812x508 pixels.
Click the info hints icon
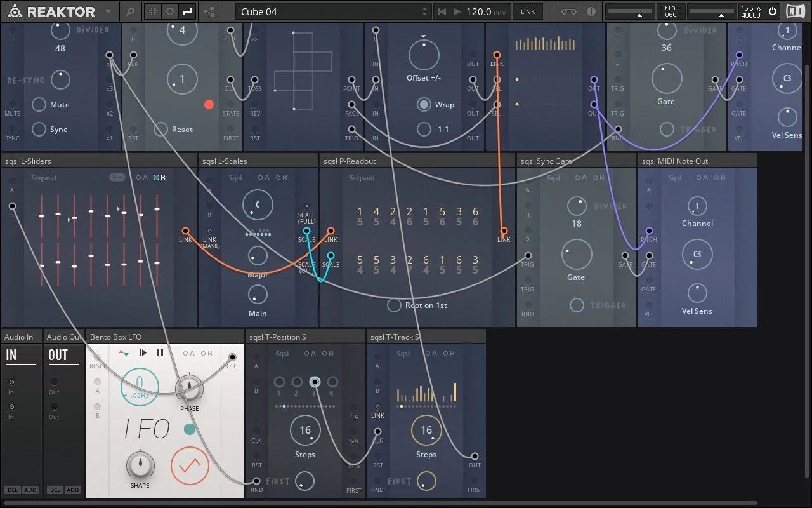tap(591, 11)
